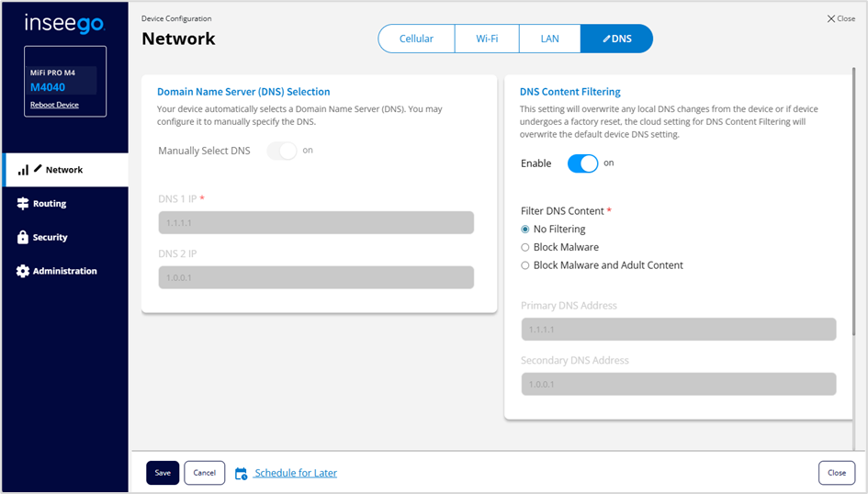Screen dimensions: 868x494
Task: Switch to the Cellular tab
Action: (416, 39)
